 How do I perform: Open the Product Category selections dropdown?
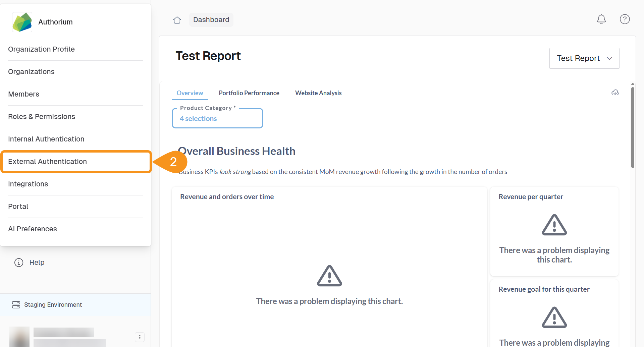point(217,119)
